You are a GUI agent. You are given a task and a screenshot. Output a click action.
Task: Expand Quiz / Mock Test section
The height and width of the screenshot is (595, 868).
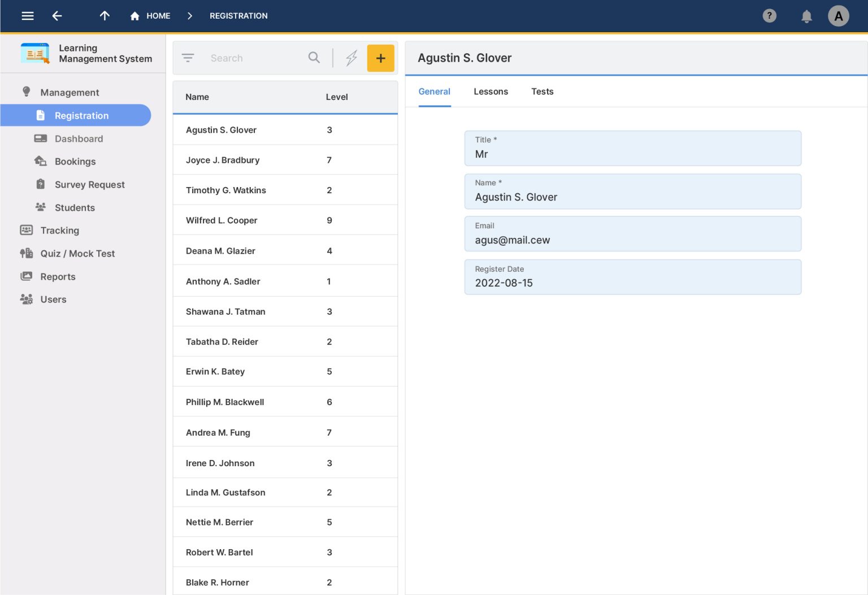coord(77,254)
